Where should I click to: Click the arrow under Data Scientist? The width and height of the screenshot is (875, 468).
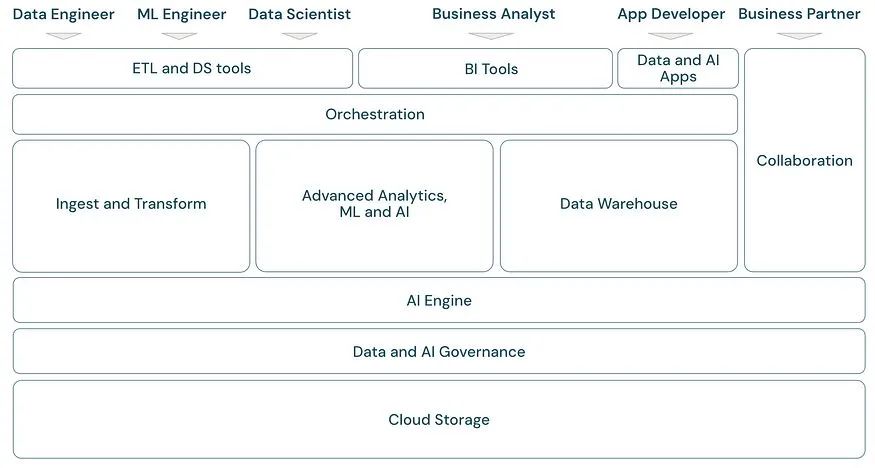tap(300, 36)
